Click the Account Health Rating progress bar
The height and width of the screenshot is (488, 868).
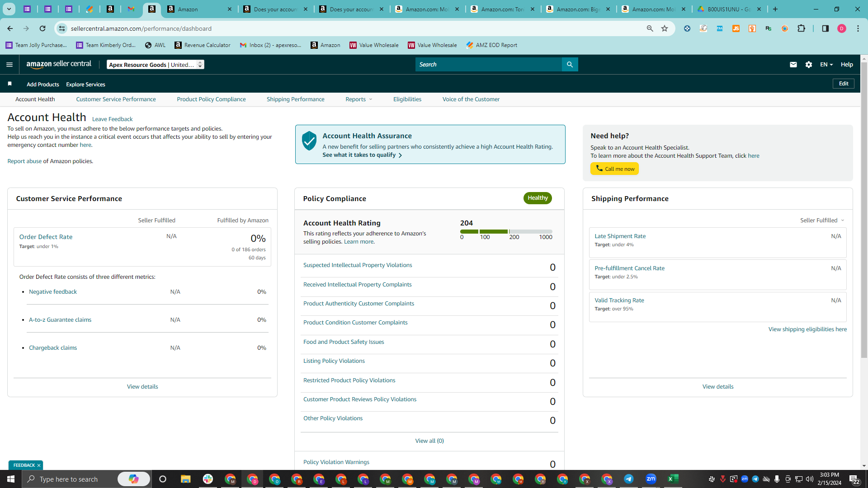pos(506,231)
